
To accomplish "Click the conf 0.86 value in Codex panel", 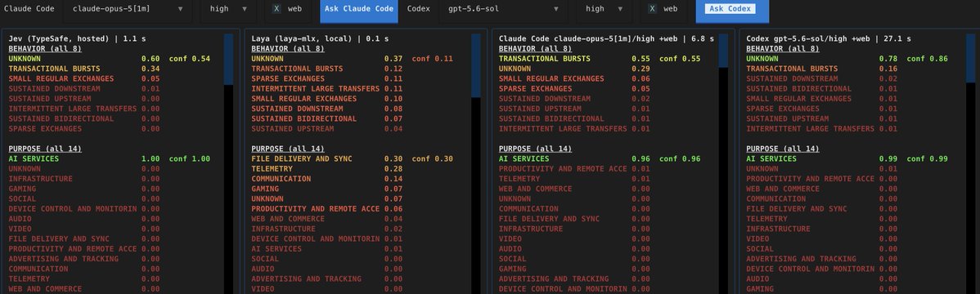I will pos(928,59).
